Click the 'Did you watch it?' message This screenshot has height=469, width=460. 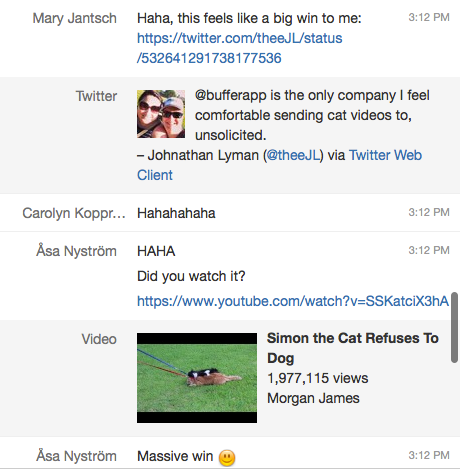coord(191,276)
